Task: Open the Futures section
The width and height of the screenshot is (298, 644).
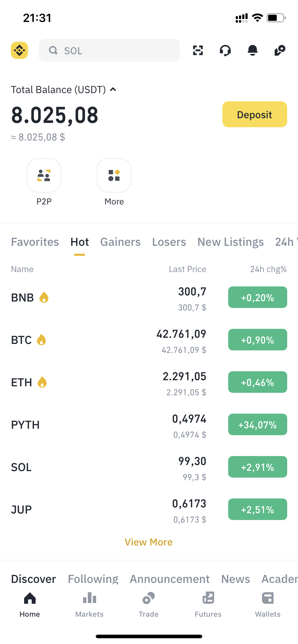Action: point(208,604)
